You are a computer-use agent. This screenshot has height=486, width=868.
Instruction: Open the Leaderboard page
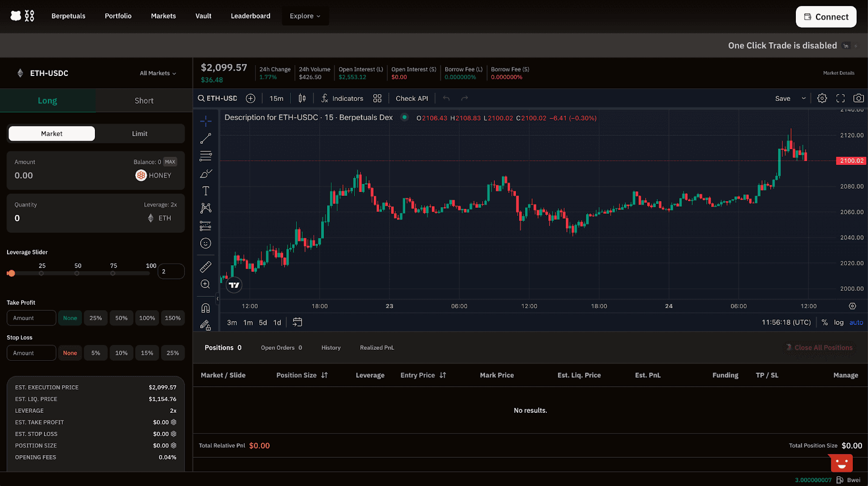coord(250,16)
